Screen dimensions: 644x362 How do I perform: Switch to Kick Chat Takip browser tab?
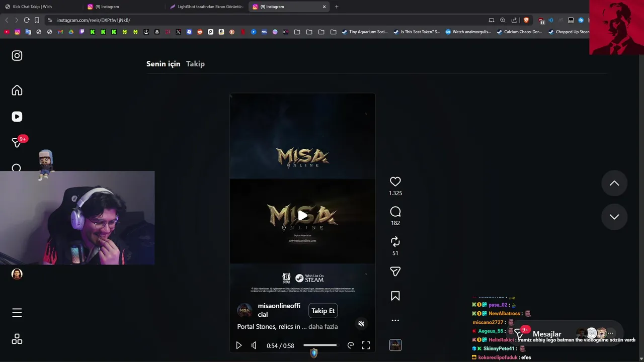[x=41, y=7]
